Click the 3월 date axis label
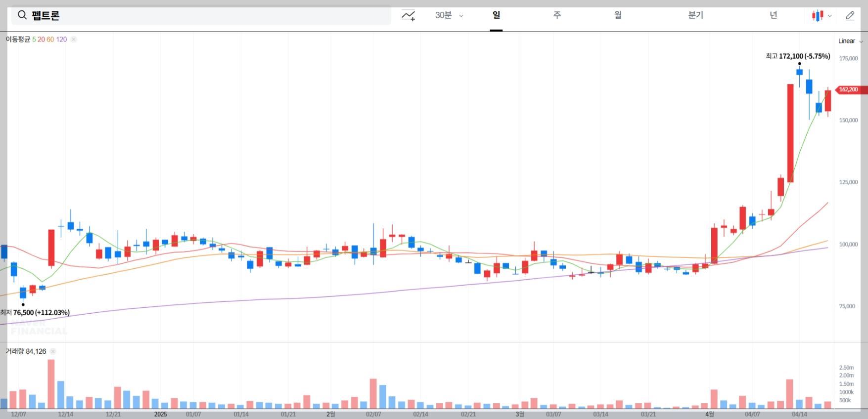Image resolution: width=868 pixels, height=419 pixels. (x=520, y=415)
